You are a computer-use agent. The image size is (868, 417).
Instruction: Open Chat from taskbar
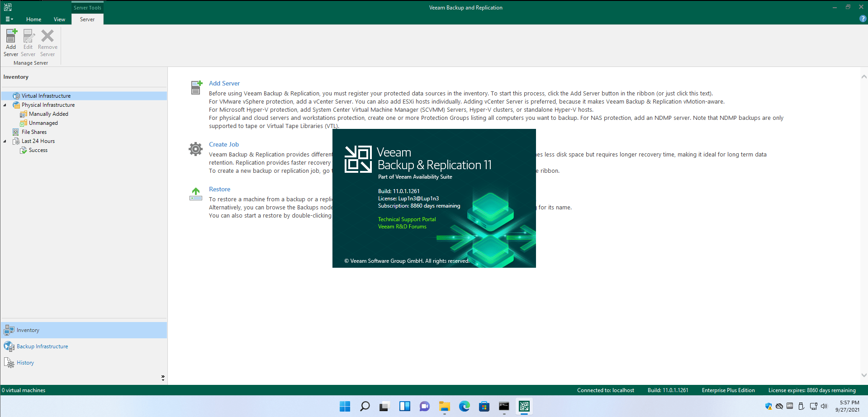tap(424, 406)
